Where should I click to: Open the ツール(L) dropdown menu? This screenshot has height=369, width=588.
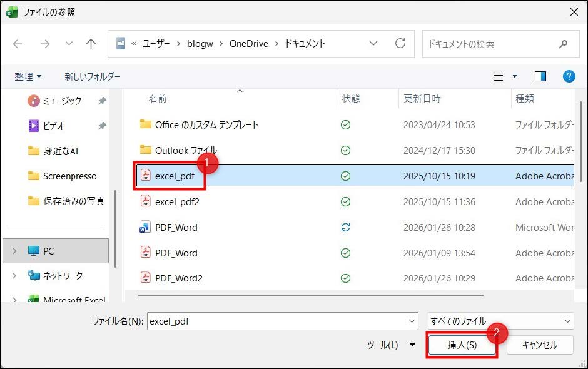[391, 345]
